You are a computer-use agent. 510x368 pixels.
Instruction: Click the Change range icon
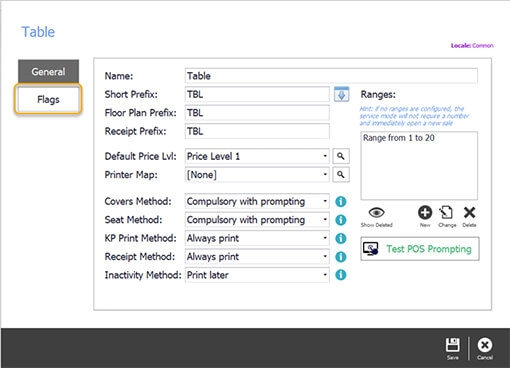[x=446, y=212]
